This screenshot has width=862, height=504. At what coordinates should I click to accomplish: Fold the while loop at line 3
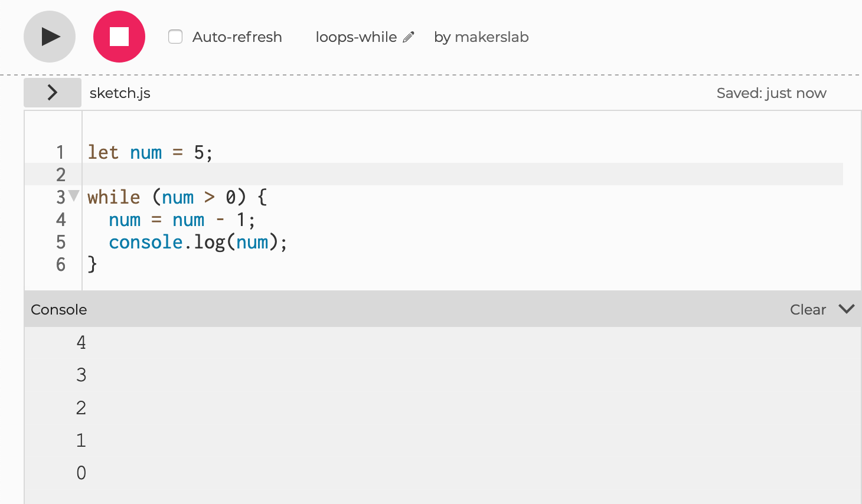(x=74, y=195)
